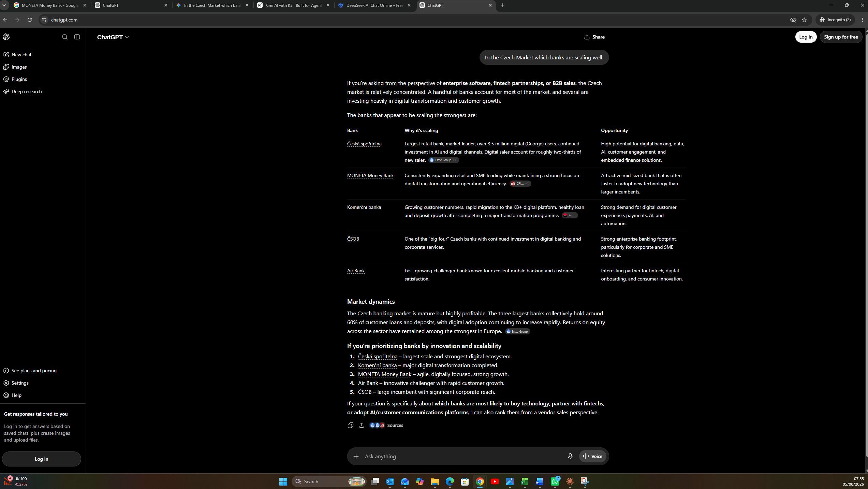The image size is (868, 489).
Task: Click the plus attach icon in the prompt box
Action: (x=356, y=456)
